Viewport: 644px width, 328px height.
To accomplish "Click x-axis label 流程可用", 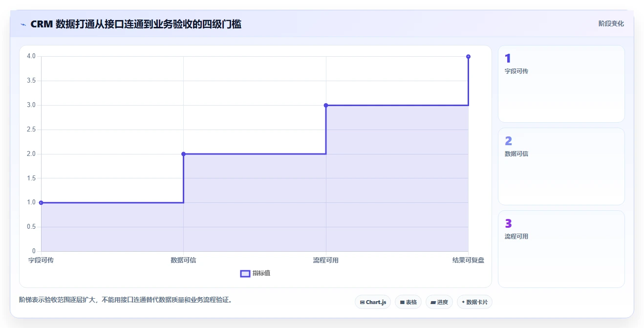I will [x=326, y=260].
